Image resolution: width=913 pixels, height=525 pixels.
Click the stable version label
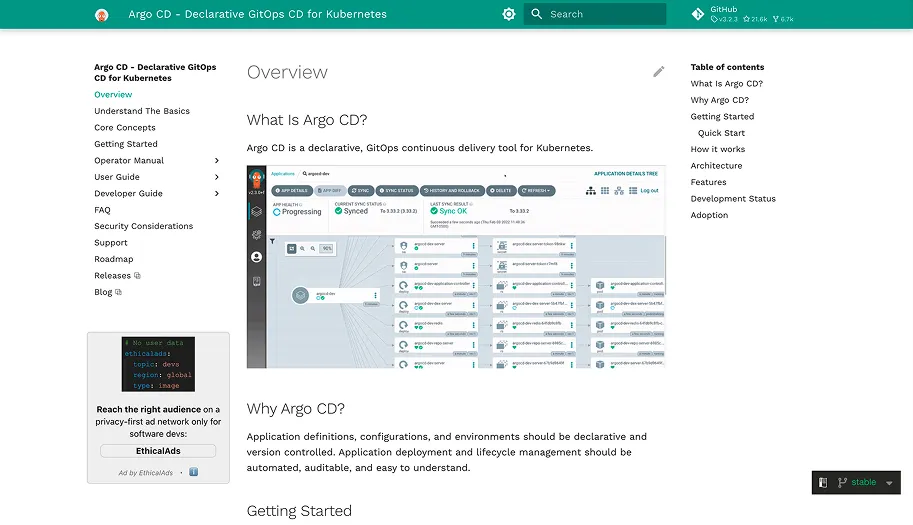(x=864, y=482)
